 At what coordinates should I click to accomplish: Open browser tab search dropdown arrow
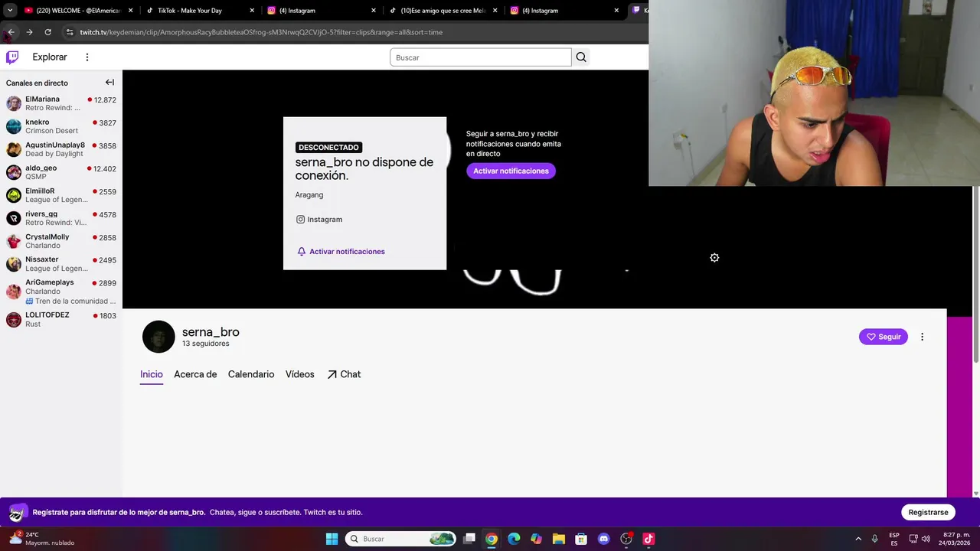[x=10, y=11]
